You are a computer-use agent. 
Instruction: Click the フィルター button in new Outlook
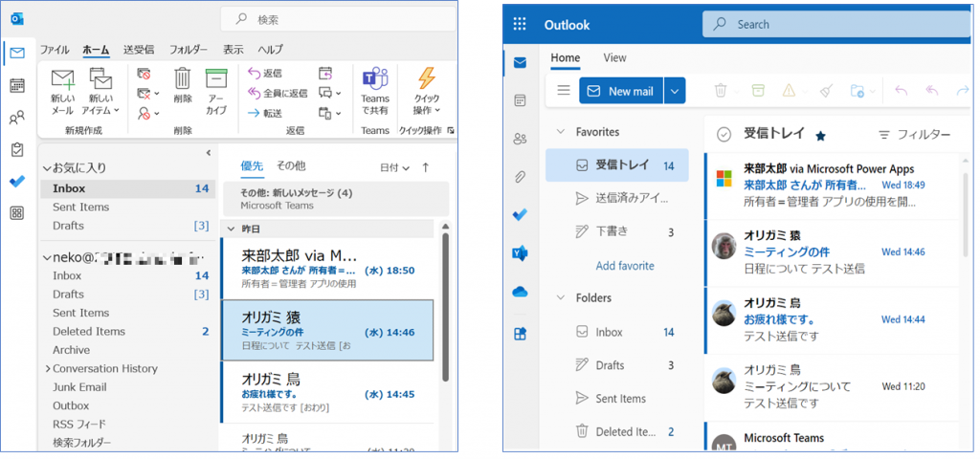point(914,134)
